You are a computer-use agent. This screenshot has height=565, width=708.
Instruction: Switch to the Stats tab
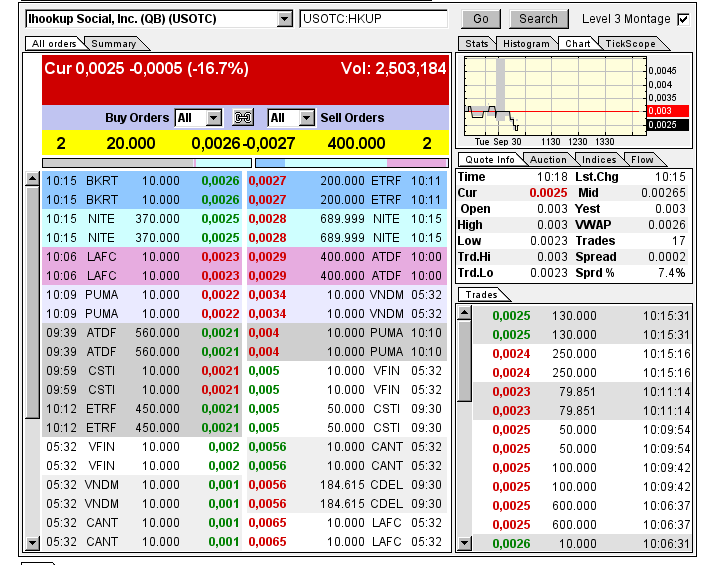(x=477, y=44)
